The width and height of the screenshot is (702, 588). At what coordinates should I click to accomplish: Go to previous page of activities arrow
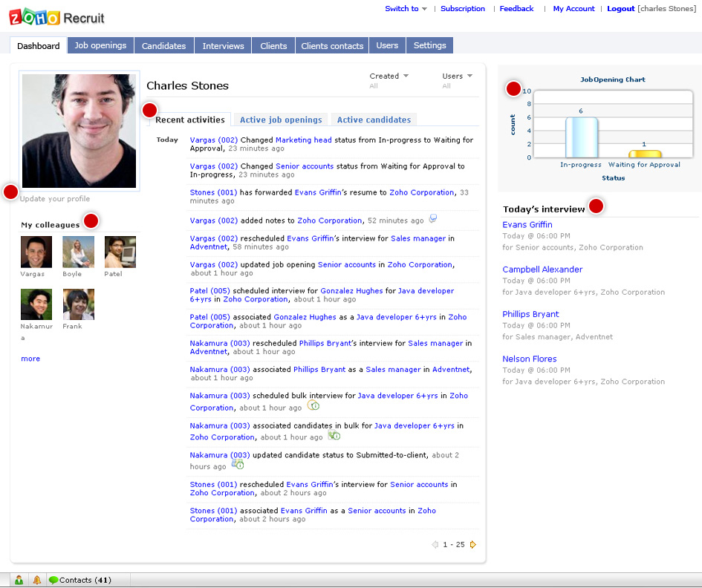click(435, 545)
